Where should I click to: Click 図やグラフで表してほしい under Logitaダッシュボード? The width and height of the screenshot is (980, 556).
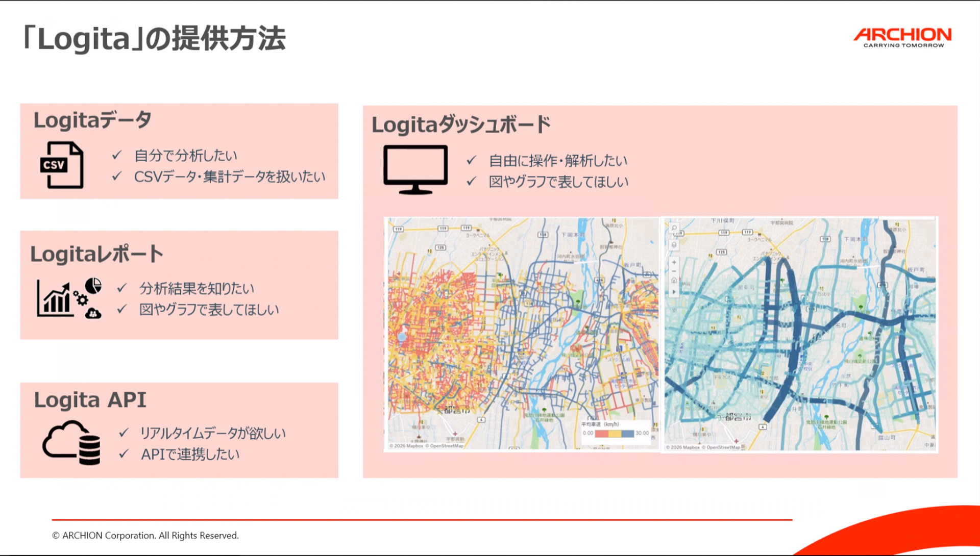(x=558, y=182)
